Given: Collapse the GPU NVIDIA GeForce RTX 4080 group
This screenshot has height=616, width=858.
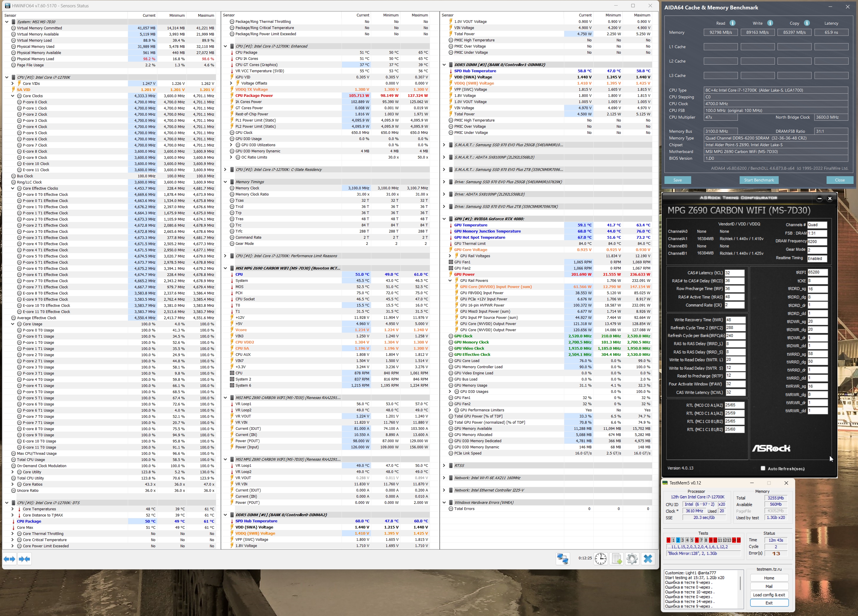Looking at the screenshot, I should click(x=444, y=219).
